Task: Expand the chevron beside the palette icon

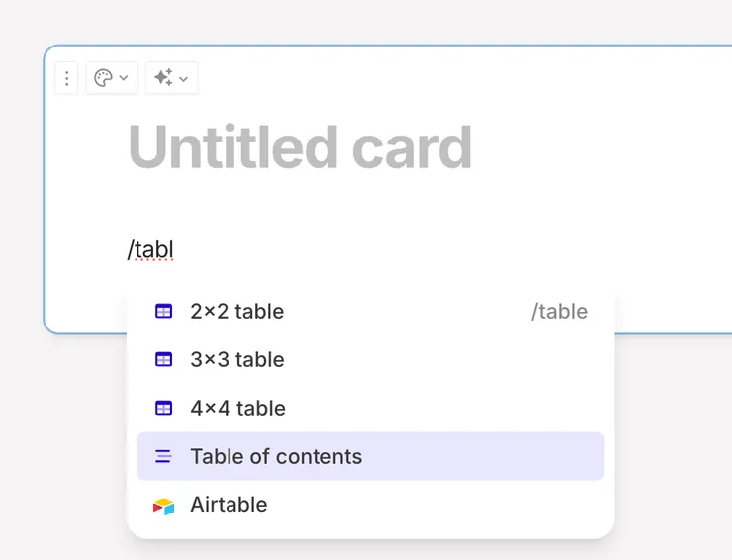Action: pos(124,78)
